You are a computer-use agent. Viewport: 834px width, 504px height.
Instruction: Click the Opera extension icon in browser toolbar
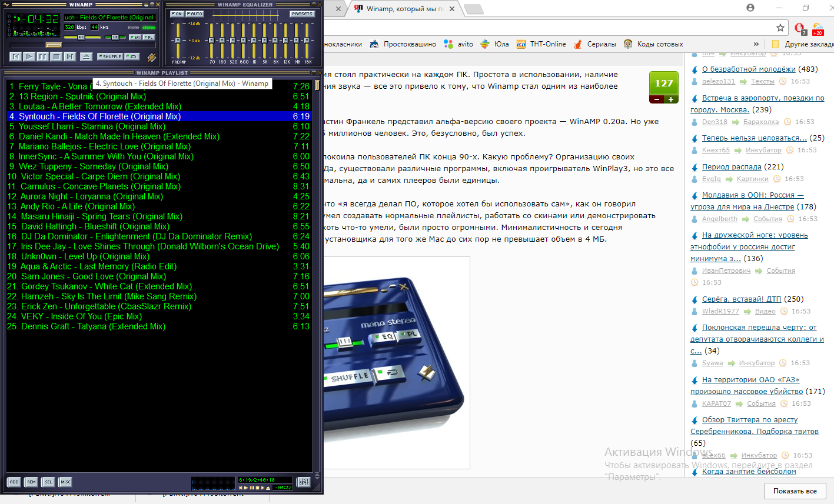(x=799, y=28)
